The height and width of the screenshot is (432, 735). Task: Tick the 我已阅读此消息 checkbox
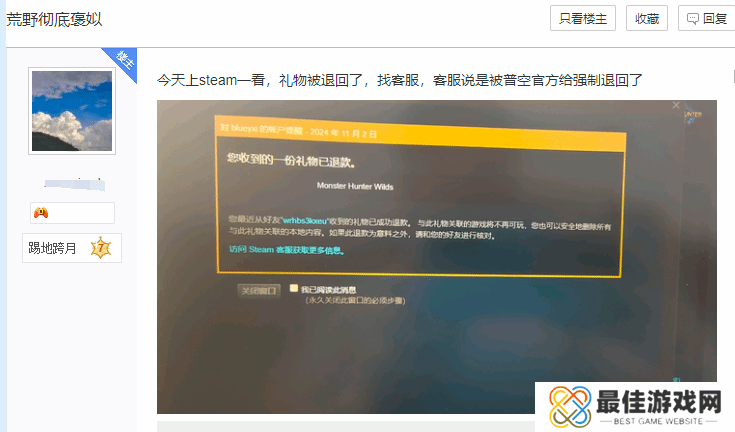coord(294,288)
